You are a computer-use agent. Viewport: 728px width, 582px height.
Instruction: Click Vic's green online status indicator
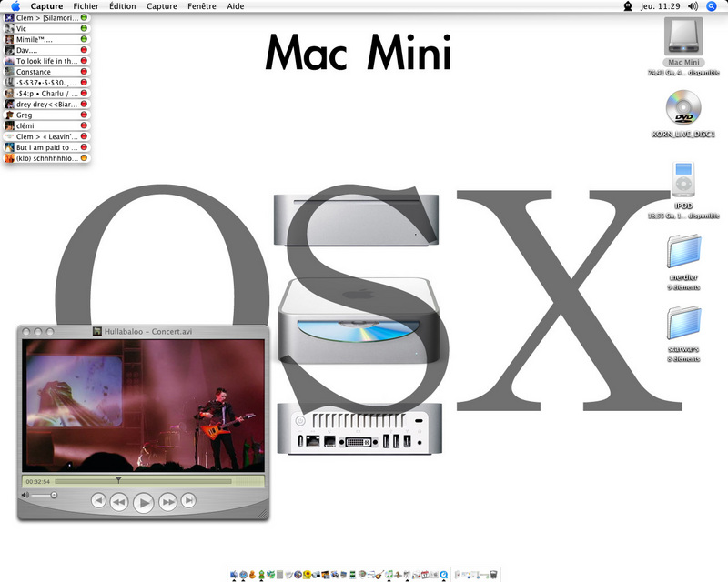pos(84,28)
